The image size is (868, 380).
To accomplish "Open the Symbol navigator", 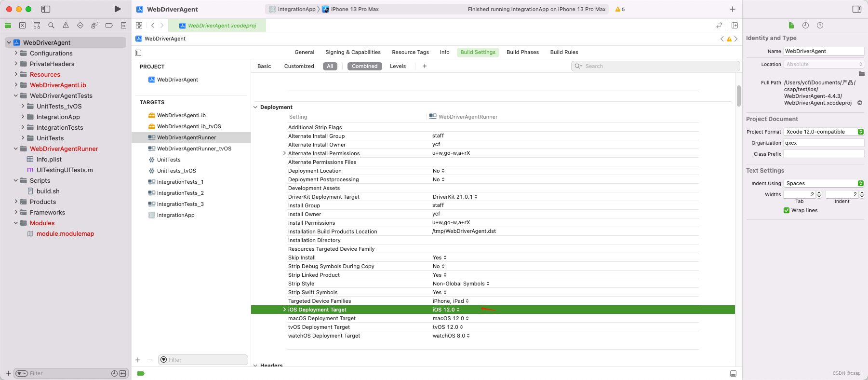I will (37, 26).
